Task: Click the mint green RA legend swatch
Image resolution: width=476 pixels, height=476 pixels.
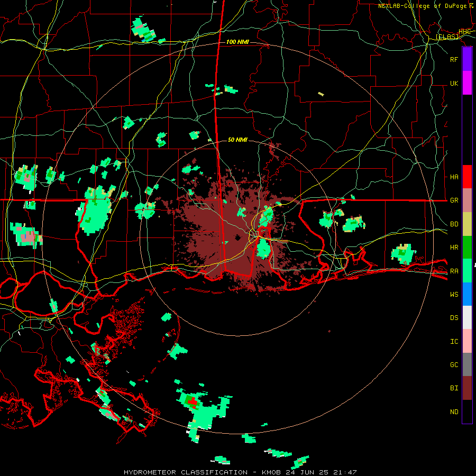Action: [x=467, y=271]
